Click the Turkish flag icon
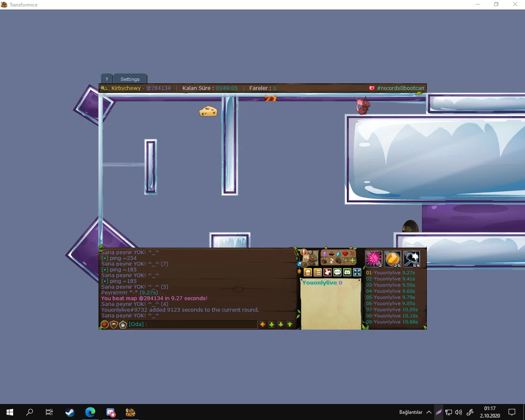Screen dimensions: 525x420 [x=372, y=88]
